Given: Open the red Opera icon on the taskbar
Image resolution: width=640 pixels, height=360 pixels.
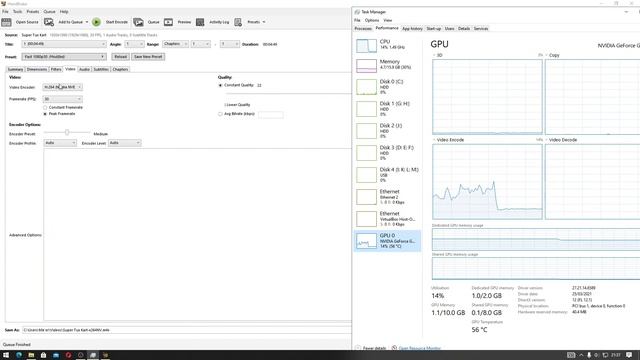Looking at the screenshot, I should click(68, 355).
